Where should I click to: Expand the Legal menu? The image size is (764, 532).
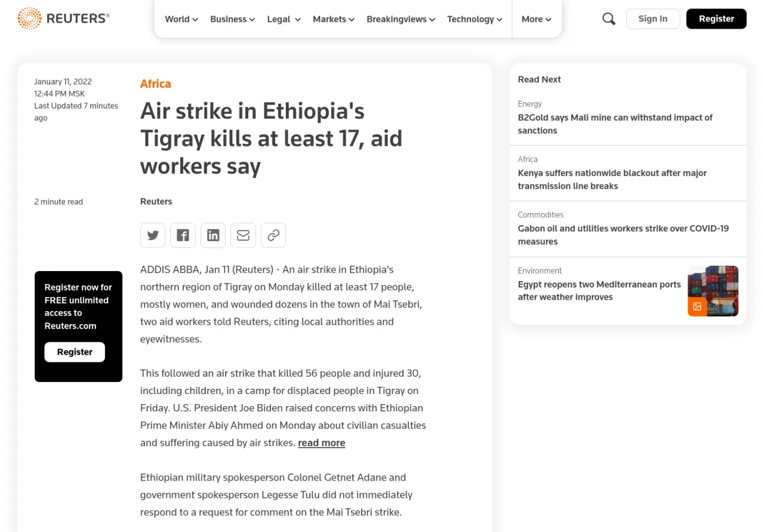[x=284, y=19]
